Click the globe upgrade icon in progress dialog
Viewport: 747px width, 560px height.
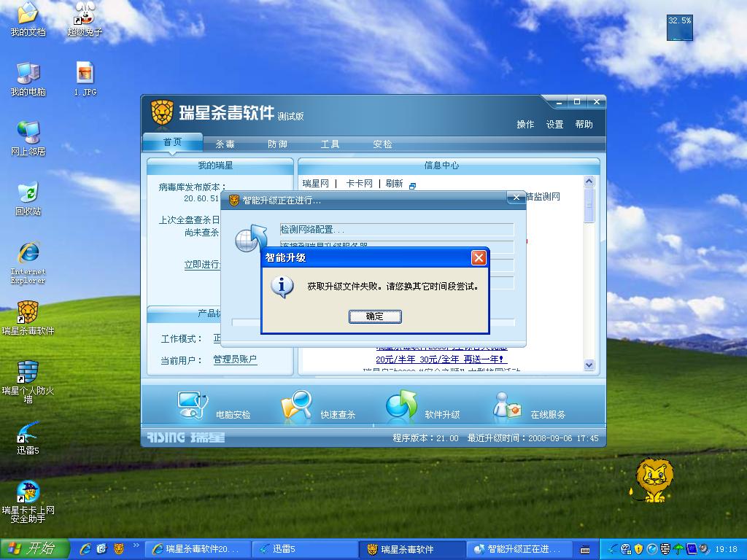[x=251, y=238]
